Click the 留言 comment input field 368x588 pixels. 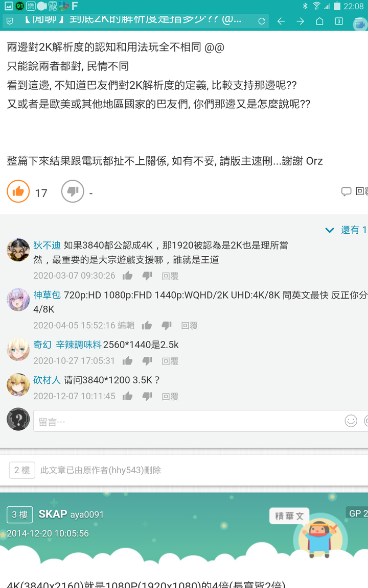188,421
